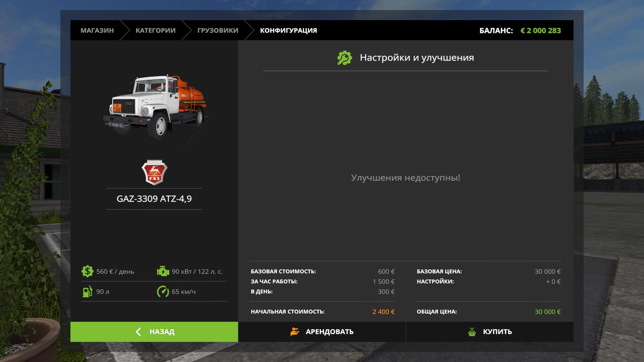Click the GAZ-3309 ATZ-4,9 vehicle name
Screen dimensions: 644x362
click(154, 199)
